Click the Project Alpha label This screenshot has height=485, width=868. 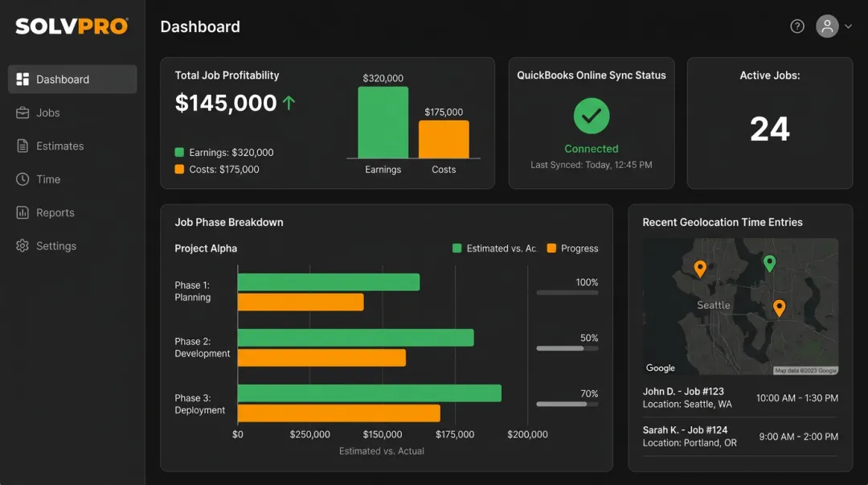(206, 249)
